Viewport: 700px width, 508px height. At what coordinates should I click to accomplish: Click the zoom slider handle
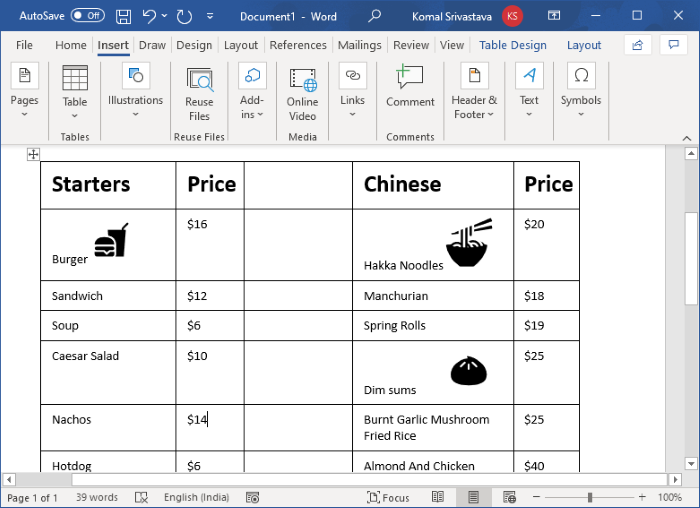(590, 497)
